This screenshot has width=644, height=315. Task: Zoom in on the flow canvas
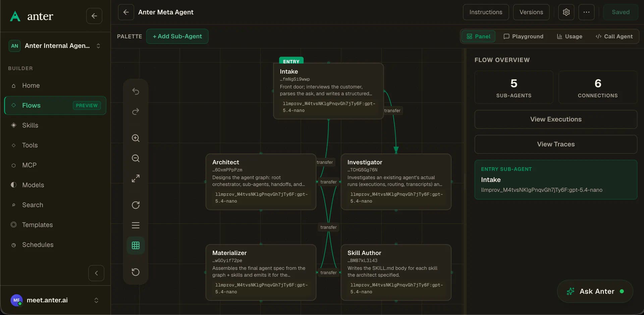pos(136,138)
